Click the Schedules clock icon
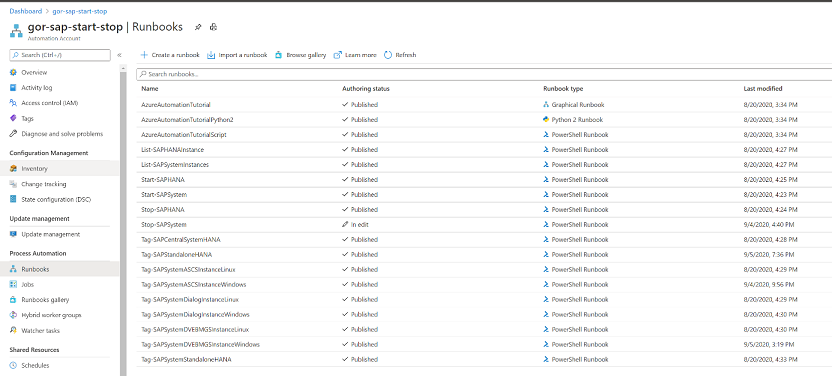The width and height of the screenshot is (832, 376). click(13, 365)
